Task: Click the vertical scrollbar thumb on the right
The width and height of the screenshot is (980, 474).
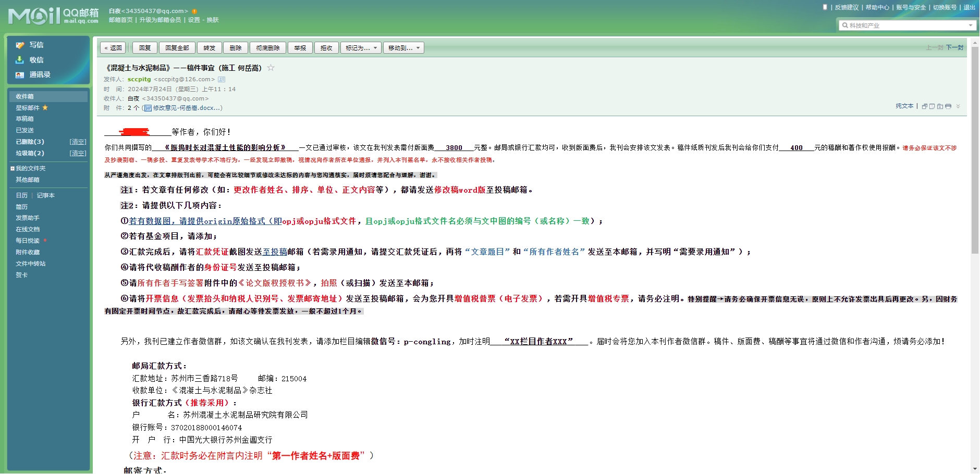Action: tap(975, 146)
